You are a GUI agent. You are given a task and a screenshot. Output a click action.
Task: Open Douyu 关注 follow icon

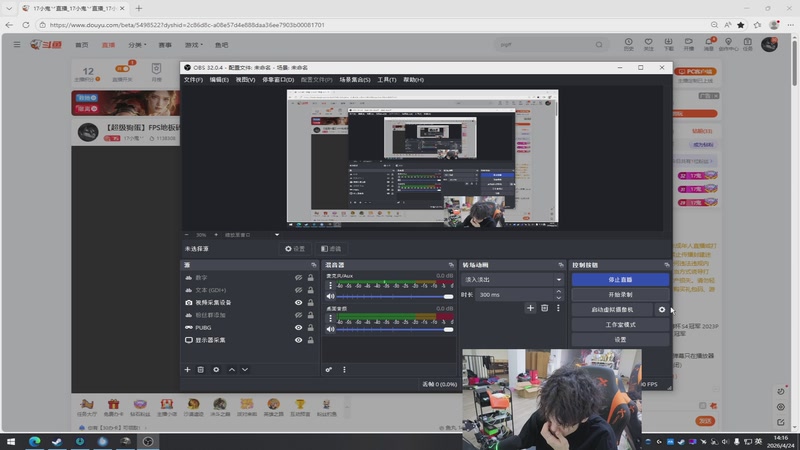pyautogui.click(x=648, y=44)
